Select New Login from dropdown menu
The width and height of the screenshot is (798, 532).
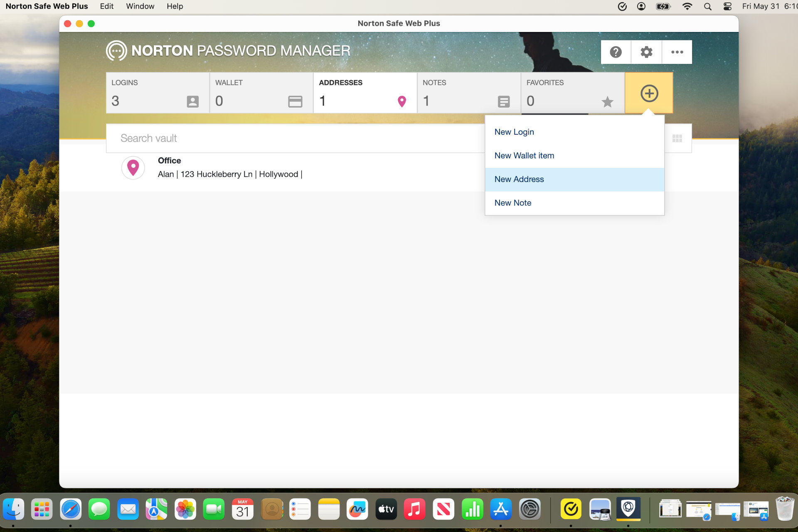pos(514,131)
